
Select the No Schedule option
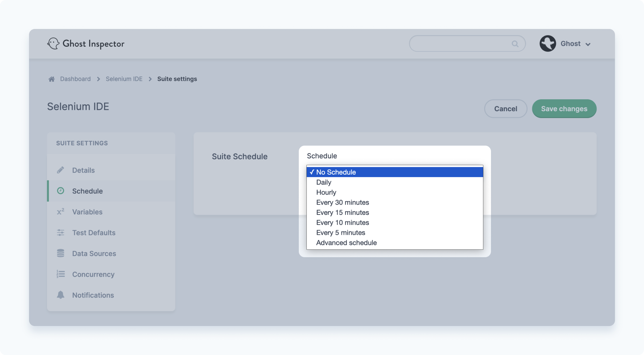tap(395, 172)
